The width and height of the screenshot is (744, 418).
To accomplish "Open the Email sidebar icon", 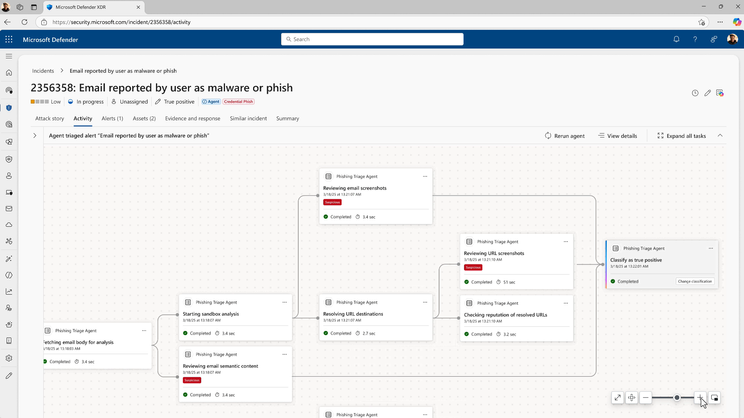I will (9, 209).
